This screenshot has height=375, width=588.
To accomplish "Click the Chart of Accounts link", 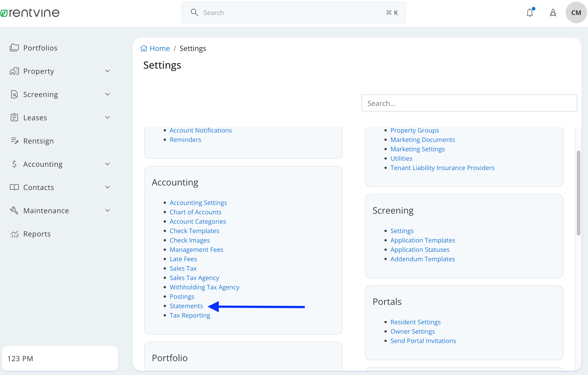I will 195,212.
